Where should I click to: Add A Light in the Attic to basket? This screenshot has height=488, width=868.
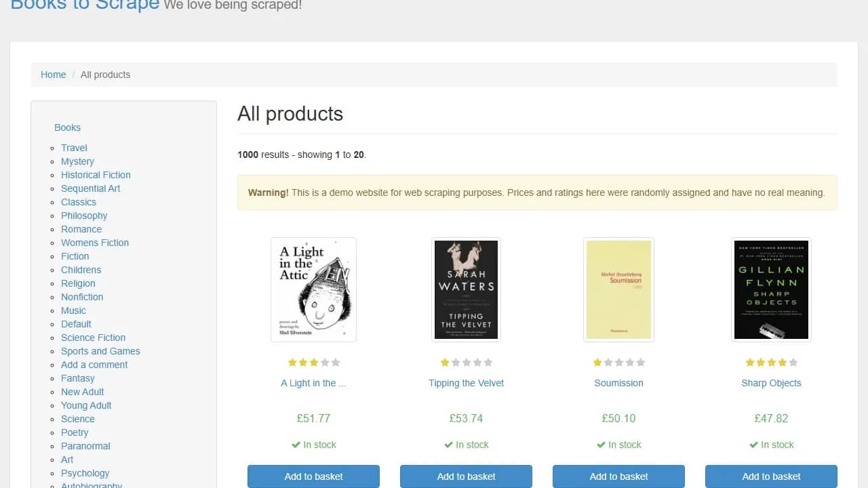click(313, 476)
